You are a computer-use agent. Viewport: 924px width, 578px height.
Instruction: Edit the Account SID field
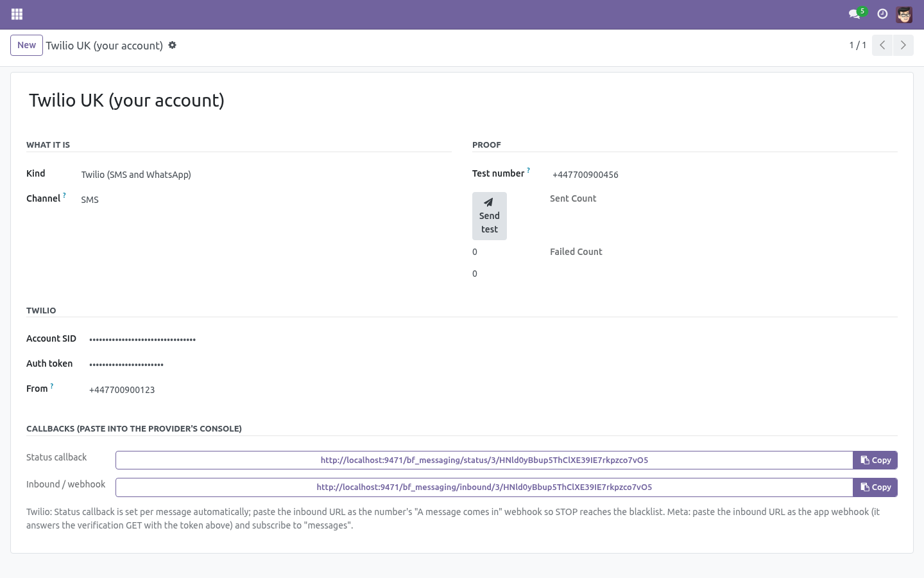tap(493, 339)
